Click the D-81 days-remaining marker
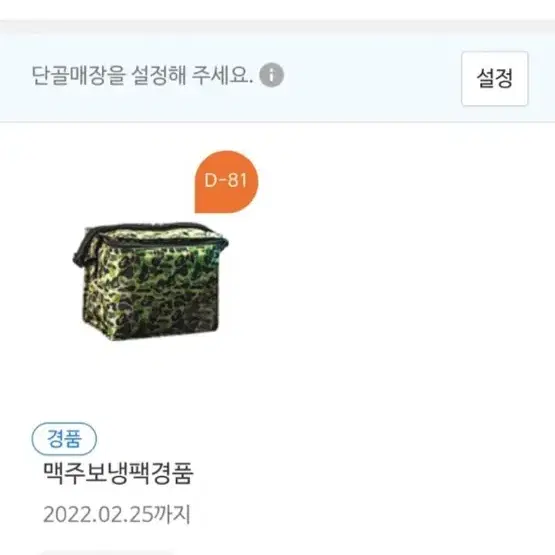 (x=227, y=182)
